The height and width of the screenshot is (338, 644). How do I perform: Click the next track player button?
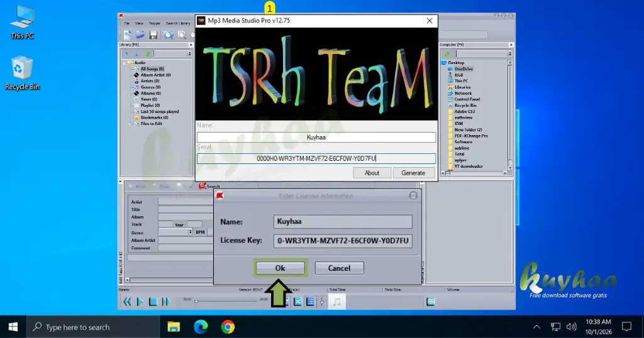[x=165, y=302]
